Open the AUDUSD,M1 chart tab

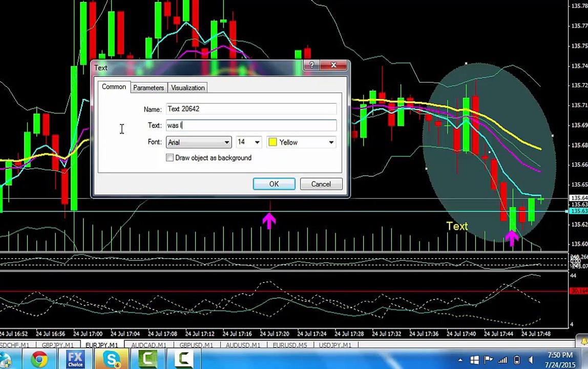pos(243,345)
